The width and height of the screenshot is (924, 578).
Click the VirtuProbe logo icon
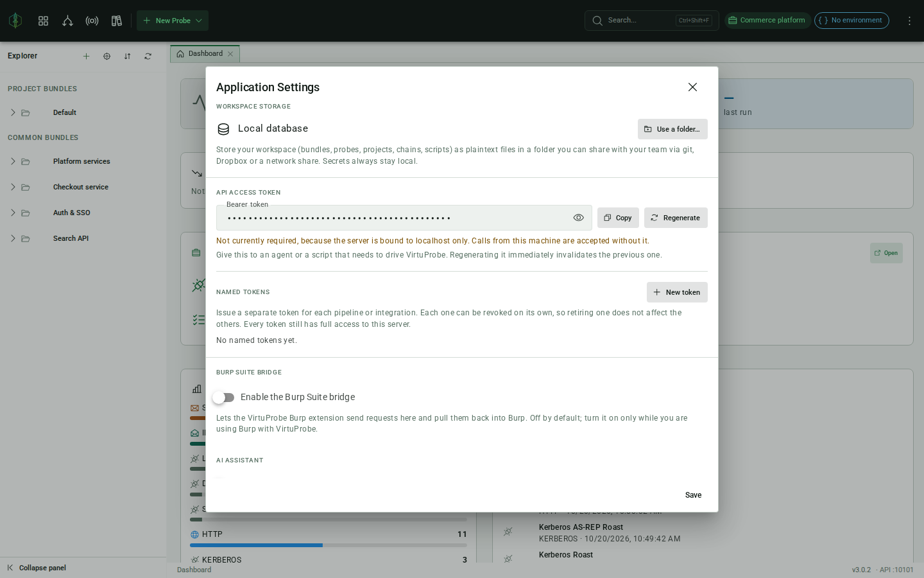click(x=15, y=21)
